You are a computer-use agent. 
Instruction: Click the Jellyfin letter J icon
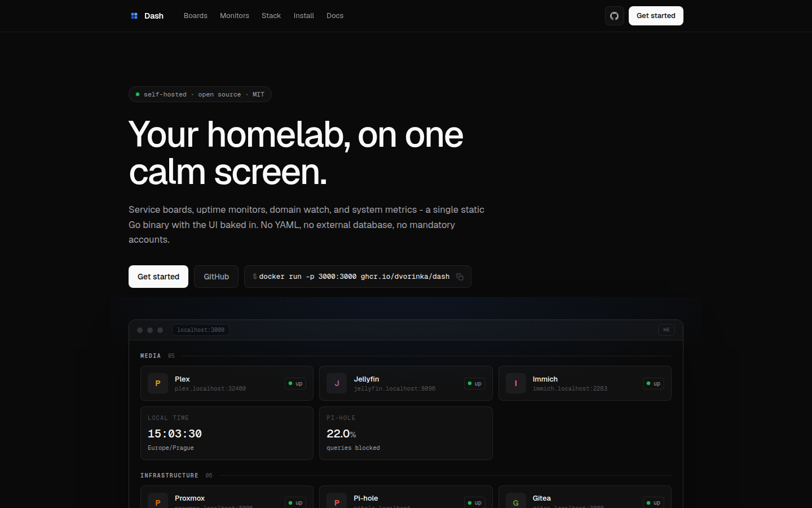(x=337, y=383)
